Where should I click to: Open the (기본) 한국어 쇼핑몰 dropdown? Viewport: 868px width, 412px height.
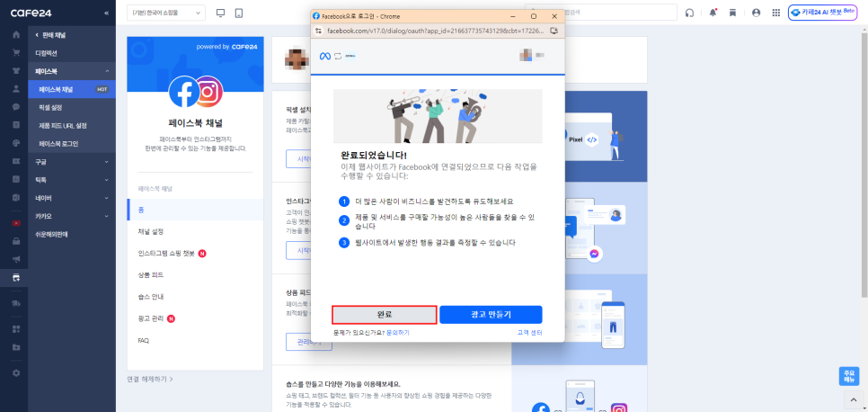[166, 13]
